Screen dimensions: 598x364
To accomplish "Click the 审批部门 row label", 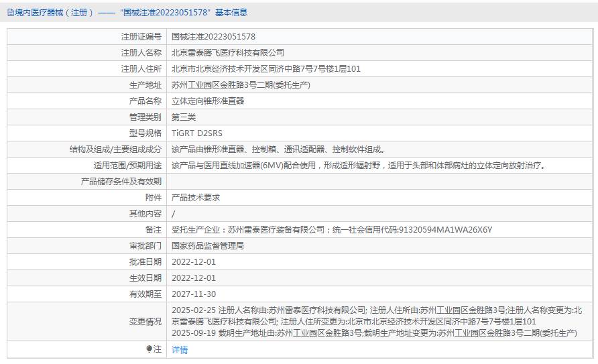I will (x=145, y=246).
